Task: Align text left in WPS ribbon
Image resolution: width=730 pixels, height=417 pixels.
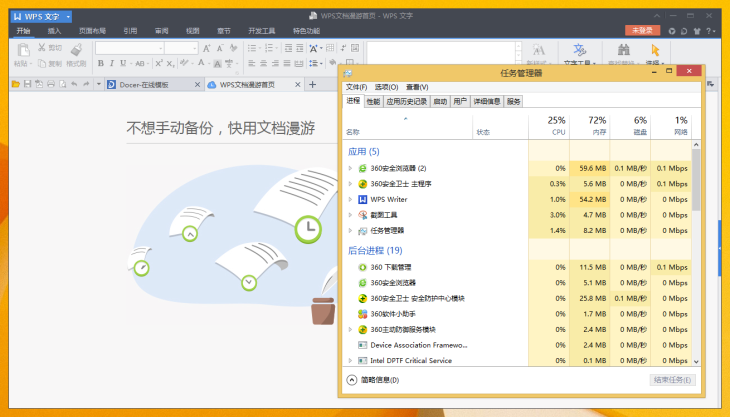Action: coord(252,63)
